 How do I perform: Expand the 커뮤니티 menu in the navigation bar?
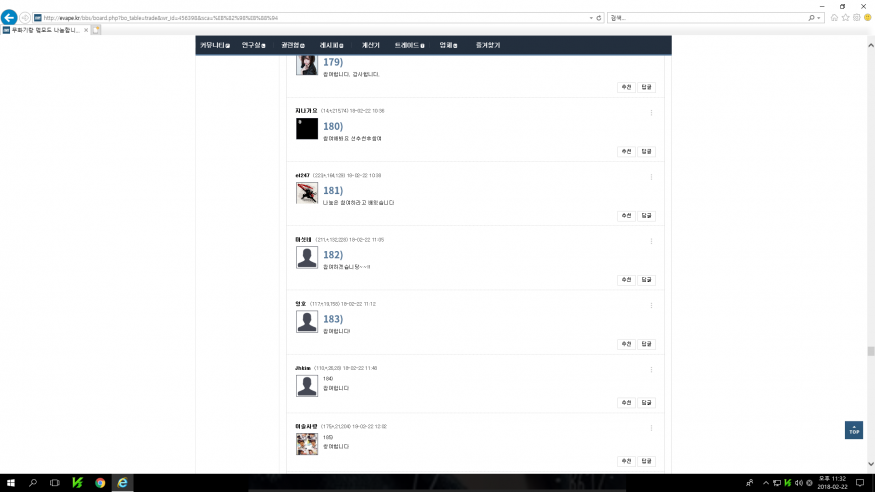[x=215, y=45]
